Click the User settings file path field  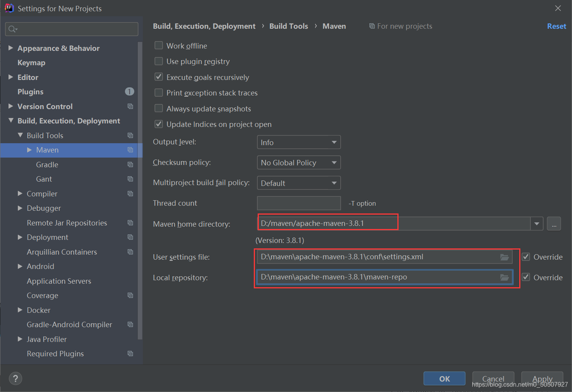[x=385, y=257]
